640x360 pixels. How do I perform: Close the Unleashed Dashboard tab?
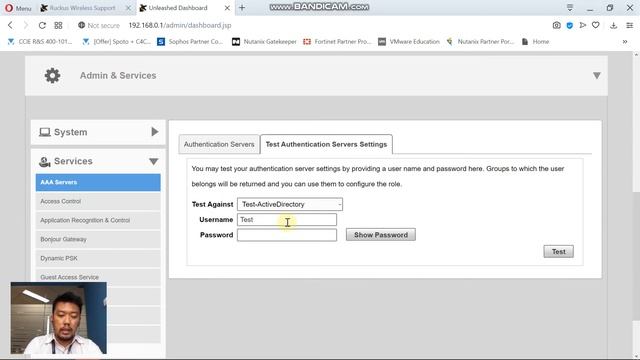pyautogui.click(x=227, y=8)
